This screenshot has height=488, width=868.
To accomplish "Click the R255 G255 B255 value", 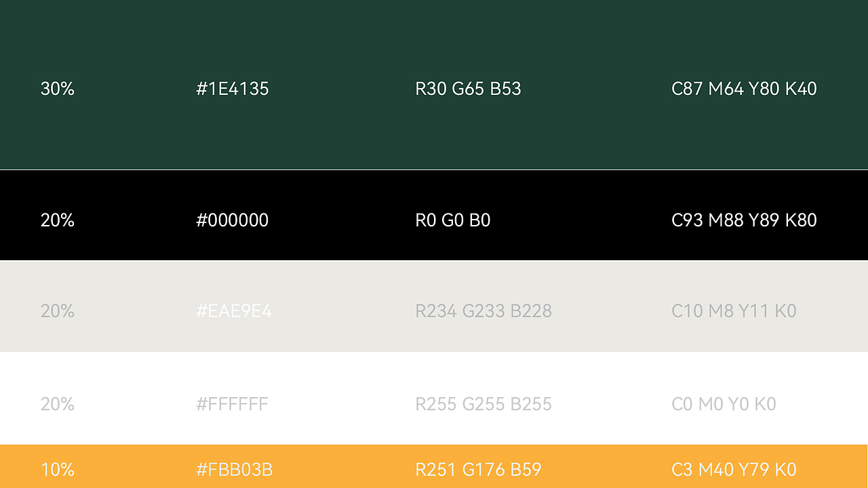I will (484, 405).
